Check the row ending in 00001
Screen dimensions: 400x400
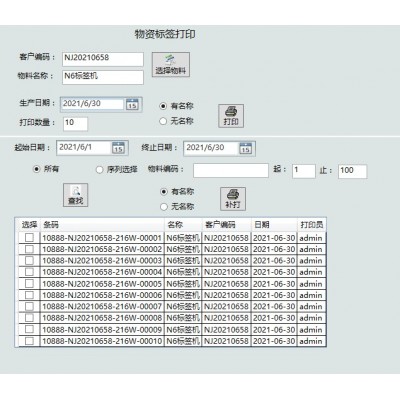tap(29, 238)
